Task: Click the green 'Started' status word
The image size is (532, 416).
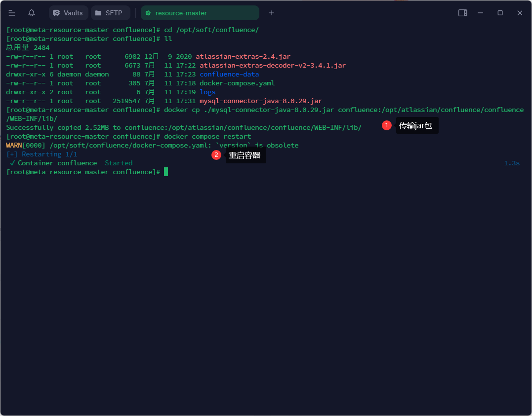Action: pos(119,163)
